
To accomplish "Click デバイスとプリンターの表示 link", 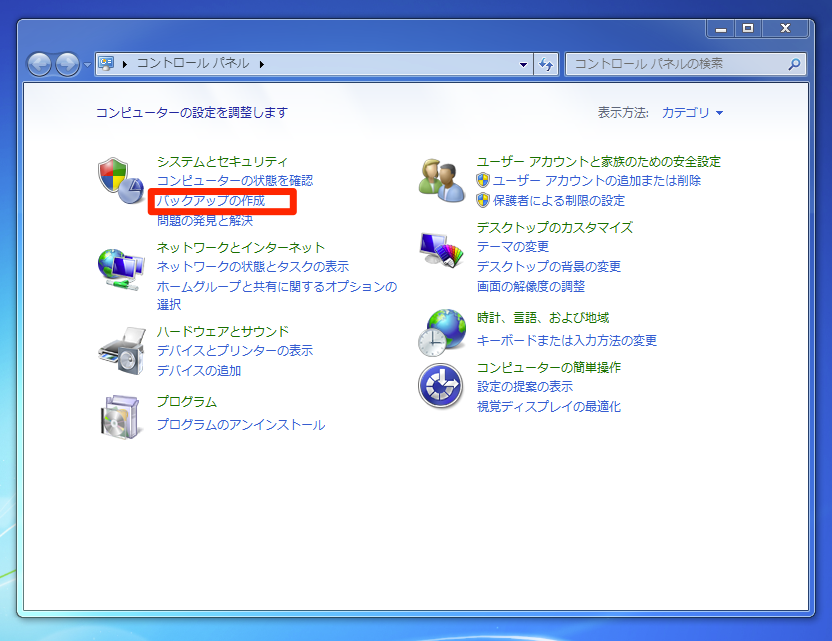I will click(x=235, y=350).
